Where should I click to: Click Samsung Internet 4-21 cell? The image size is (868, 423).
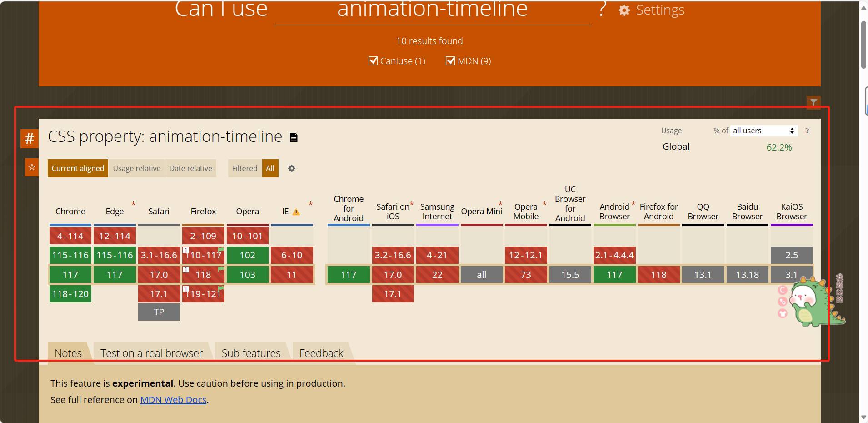pyautogui.click(x=437, y=255)
